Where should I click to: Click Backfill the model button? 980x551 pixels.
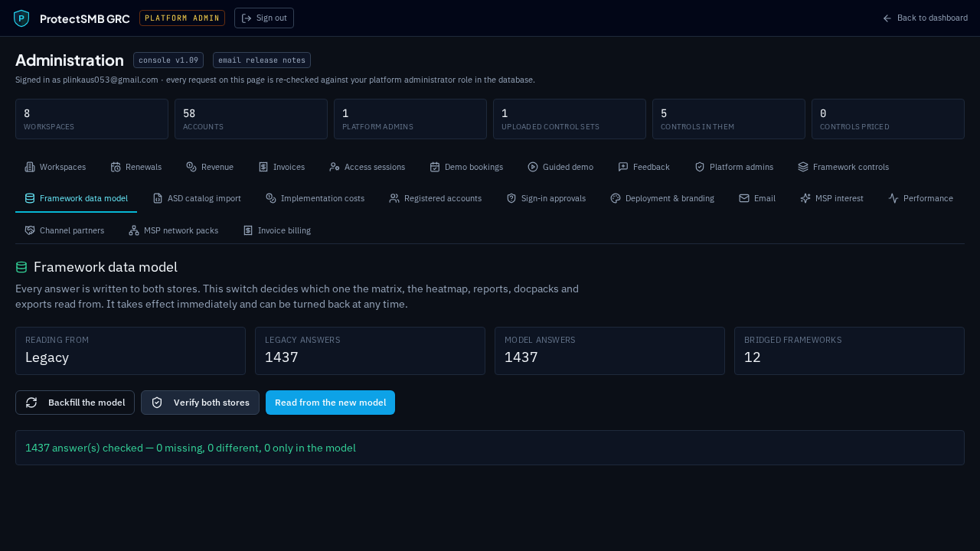(75, 403)
